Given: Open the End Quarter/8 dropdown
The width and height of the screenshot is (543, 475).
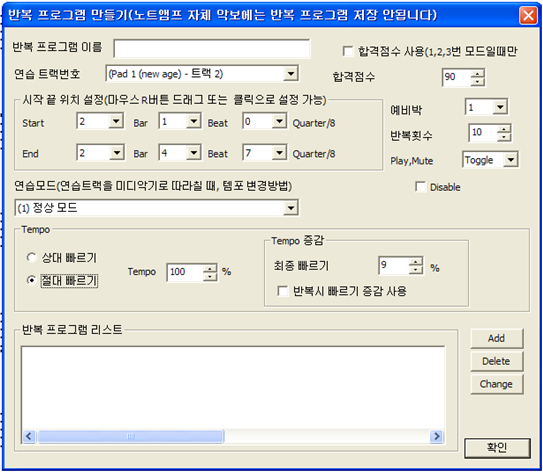Looking at the screenshot, I should 279,153.
